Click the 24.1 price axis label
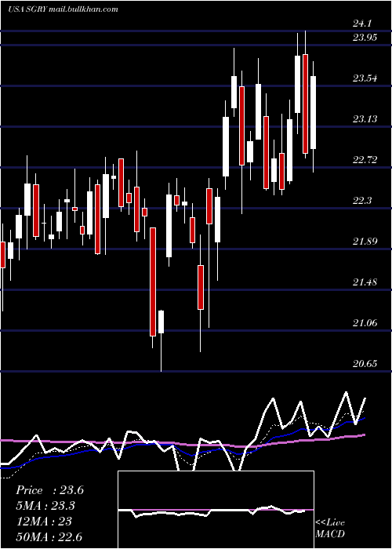The width and height of the screenshot is (392, 549). pyautogui.click(x=362, y=23)
